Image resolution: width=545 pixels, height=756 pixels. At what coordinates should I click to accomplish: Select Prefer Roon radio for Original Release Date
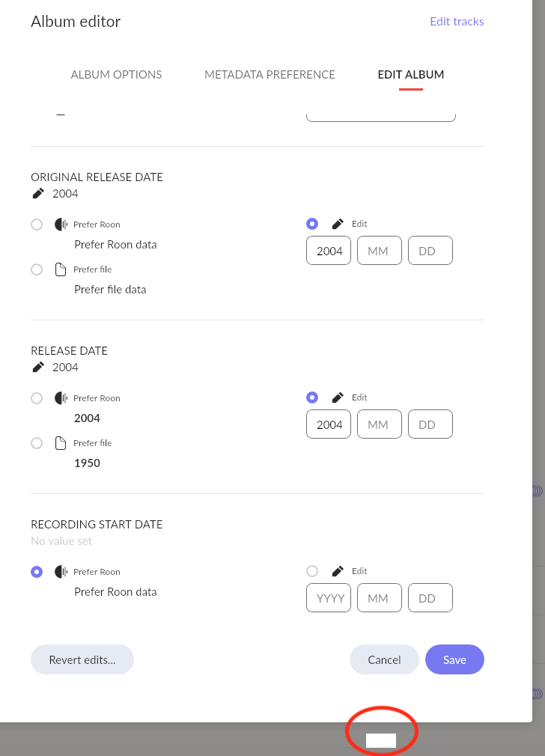coord(37,225)
